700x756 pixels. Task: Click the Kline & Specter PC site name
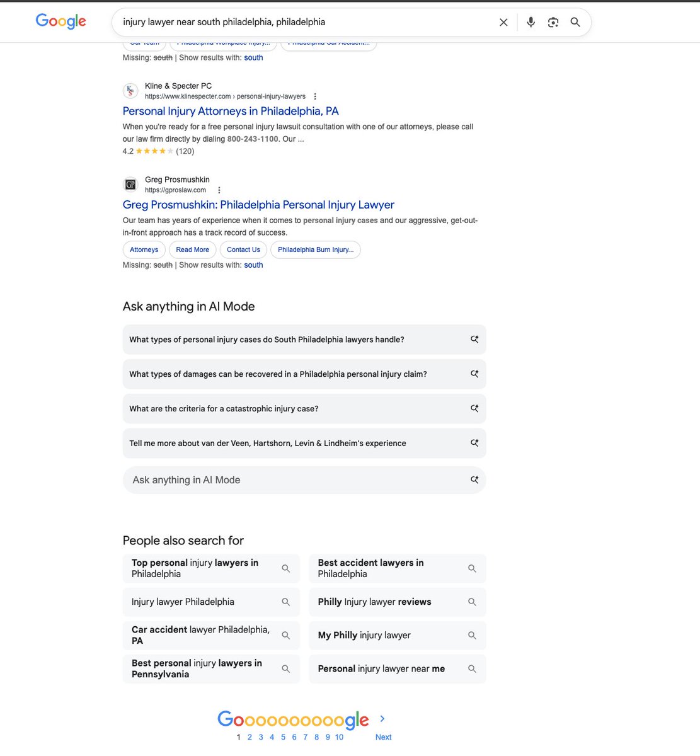tap(178, 86)
